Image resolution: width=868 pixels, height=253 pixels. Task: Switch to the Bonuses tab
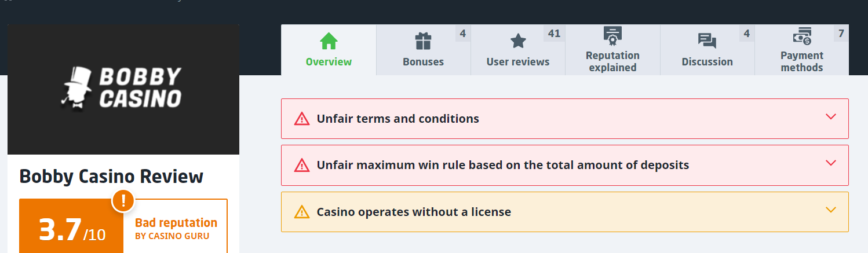coord(424,61)
